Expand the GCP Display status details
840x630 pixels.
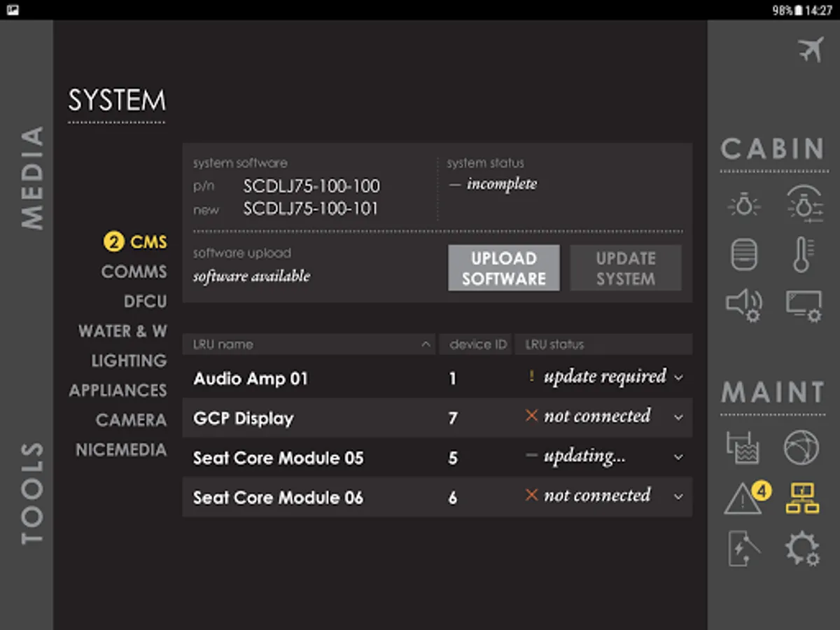[678, 418]
